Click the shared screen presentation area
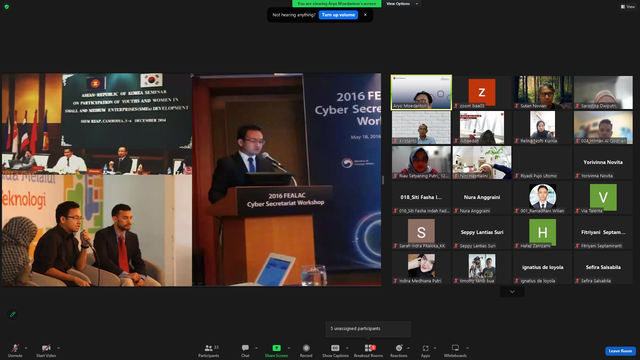The width and height of the screenshot is (640, 360). point(191,180)
